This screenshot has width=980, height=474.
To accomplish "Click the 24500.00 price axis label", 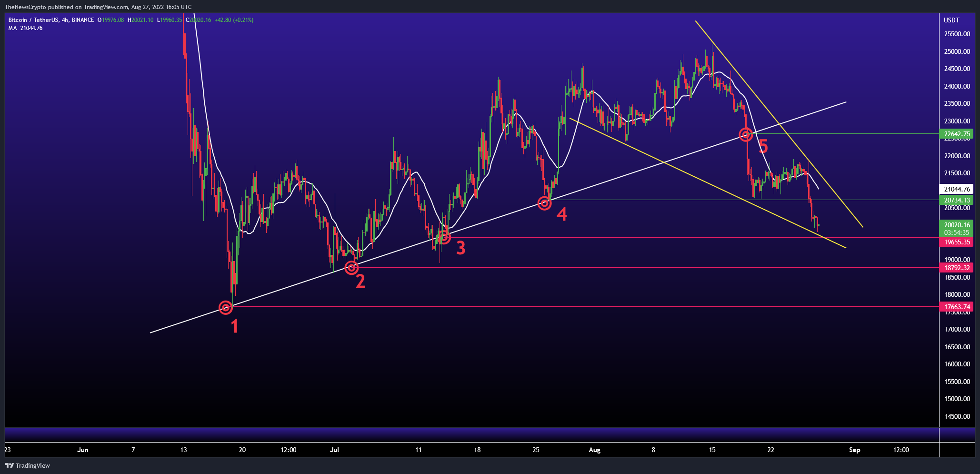I will click(957, 69).
